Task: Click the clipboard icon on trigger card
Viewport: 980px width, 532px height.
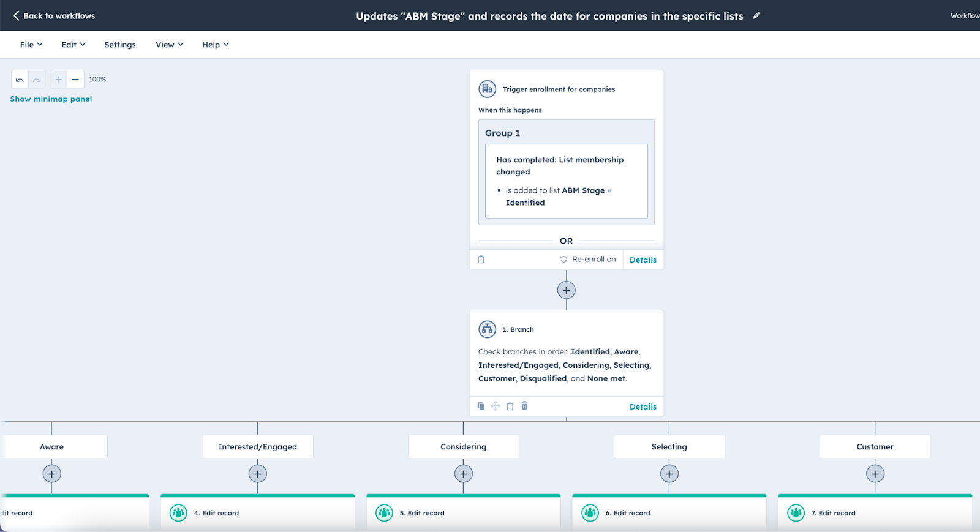Action: point(481,260)
